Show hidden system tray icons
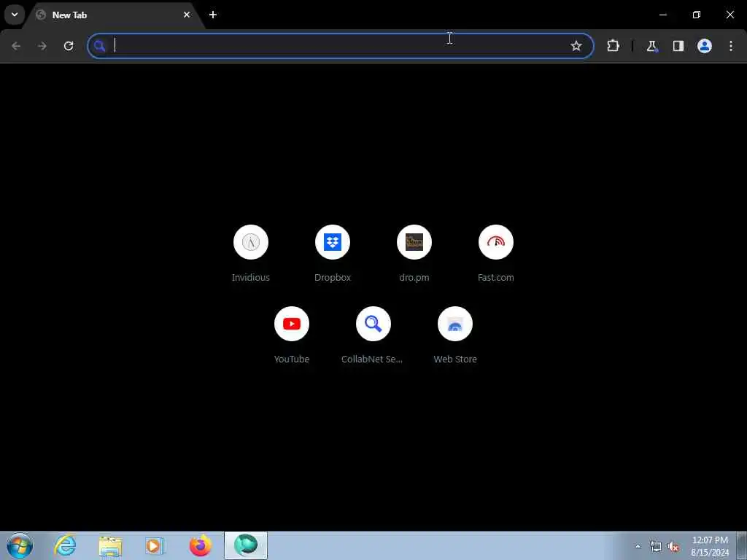Screen dimensions: 747x560 (638, 546)
